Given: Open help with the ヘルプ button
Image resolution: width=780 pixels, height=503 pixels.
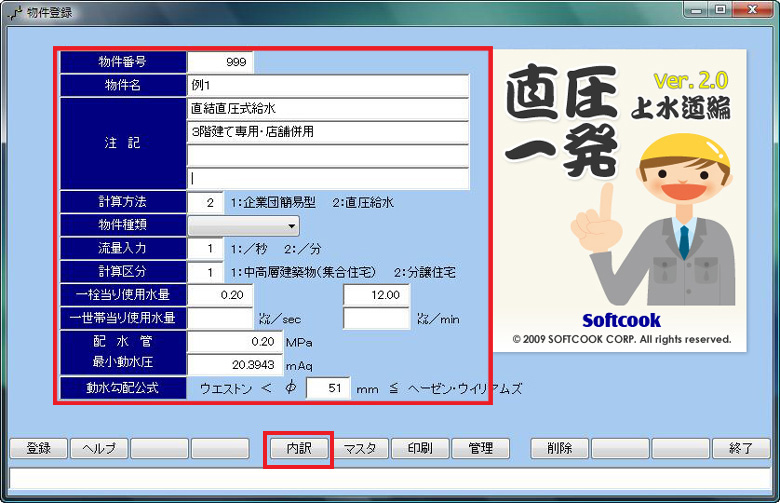Looking at the screenshot, I should click(x=99, y=448).
